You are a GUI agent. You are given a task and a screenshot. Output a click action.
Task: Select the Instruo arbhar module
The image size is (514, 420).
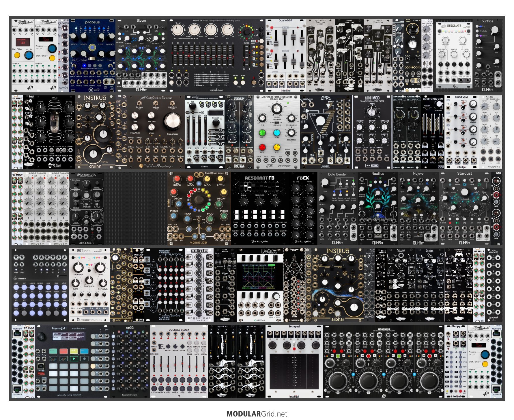[338, 285]
